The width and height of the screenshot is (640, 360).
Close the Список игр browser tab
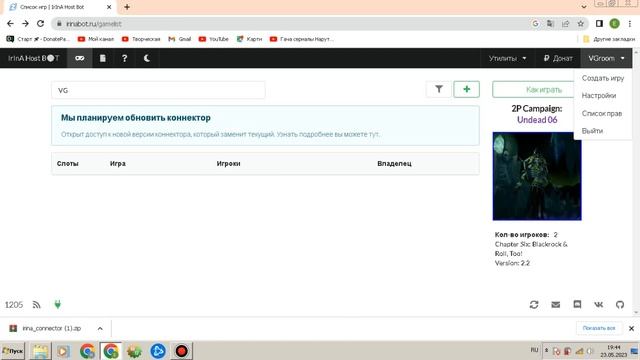(109, 7)
